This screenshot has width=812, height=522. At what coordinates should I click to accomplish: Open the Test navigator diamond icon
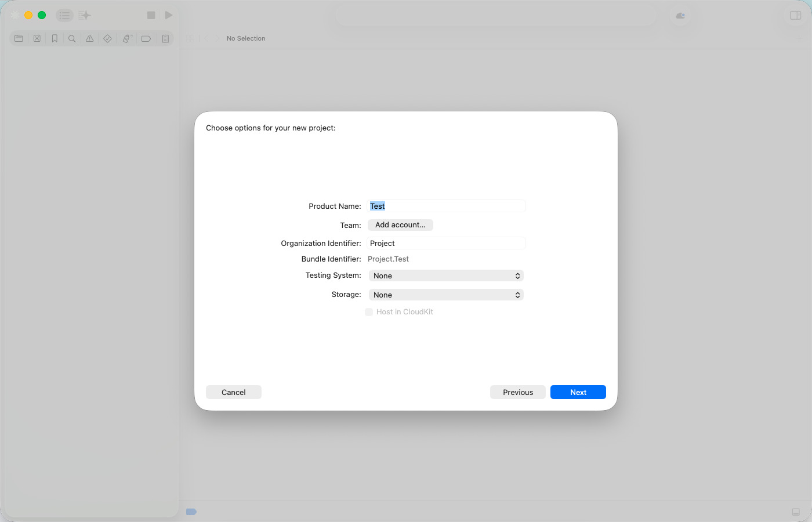107,39
